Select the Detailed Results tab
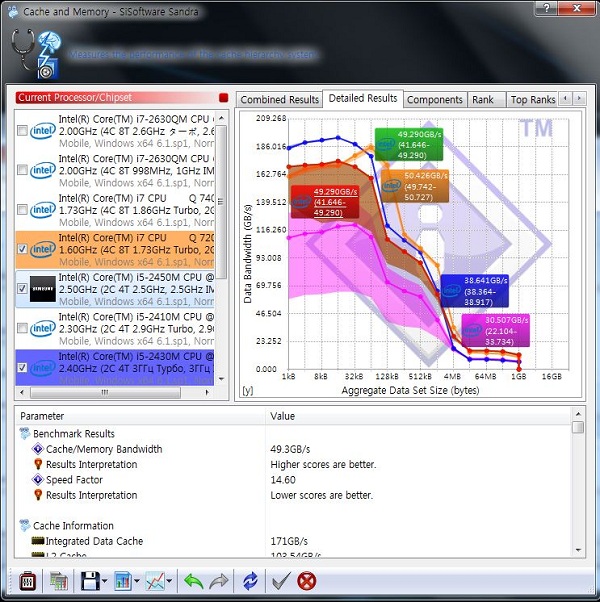The height and width of the screenshot is (602, 600). point(363,99)
